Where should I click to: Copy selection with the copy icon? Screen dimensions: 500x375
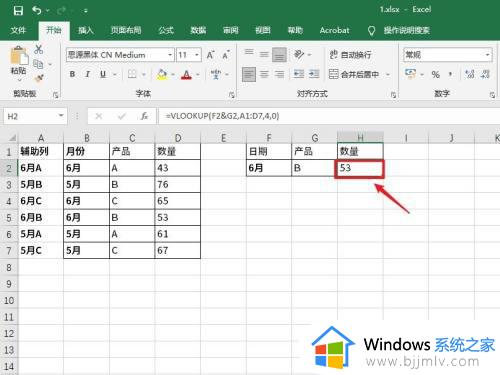pyautogui.click(x=38, y=64)
